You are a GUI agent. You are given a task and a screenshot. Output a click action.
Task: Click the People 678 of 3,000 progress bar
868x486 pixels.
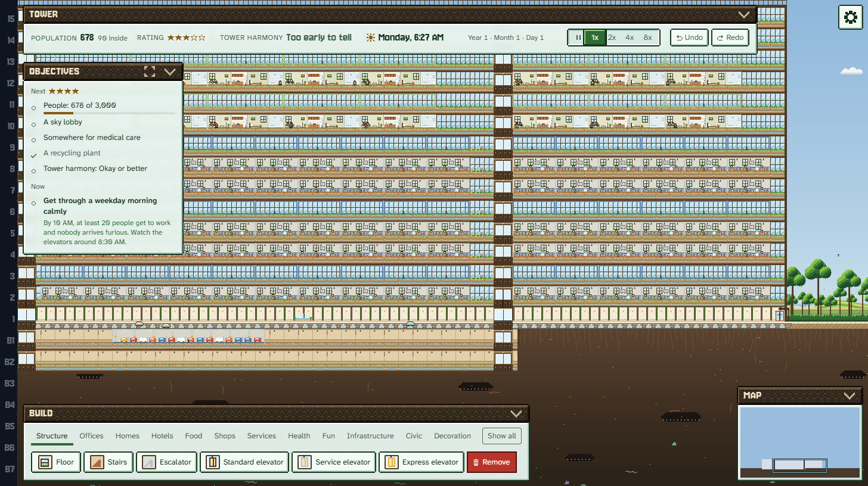(109, 113)
